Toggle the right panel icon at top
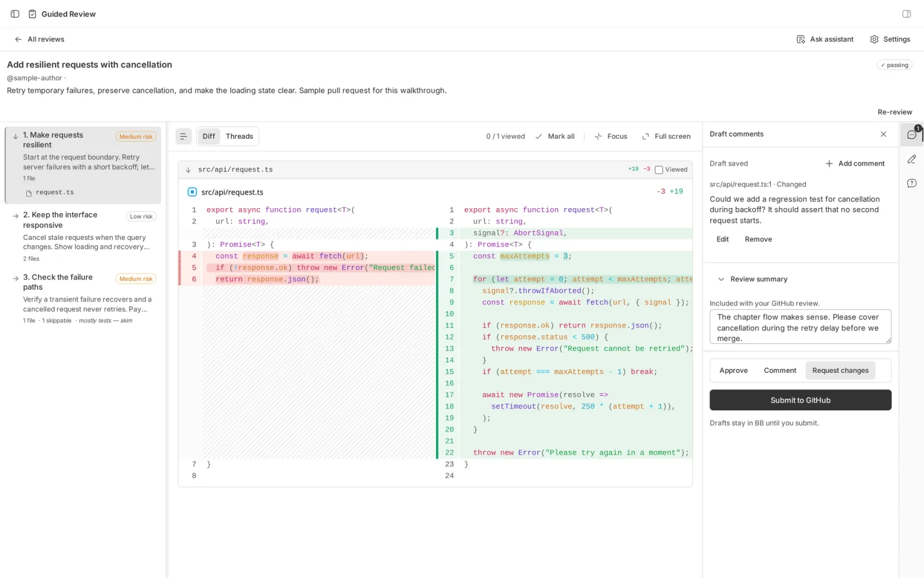Image resolution: width=924 pixels, height=578 pixels. (x=907, y=14)
